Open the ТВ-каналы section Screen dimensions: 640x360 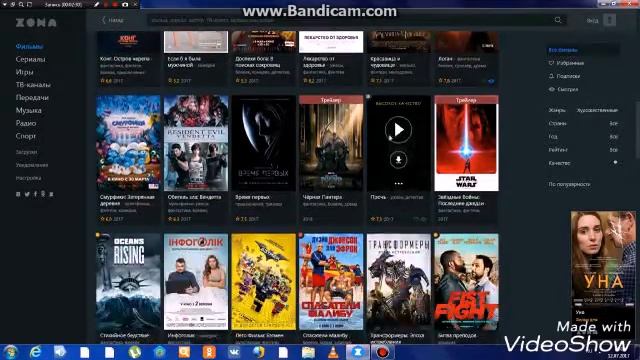point(33,85)
